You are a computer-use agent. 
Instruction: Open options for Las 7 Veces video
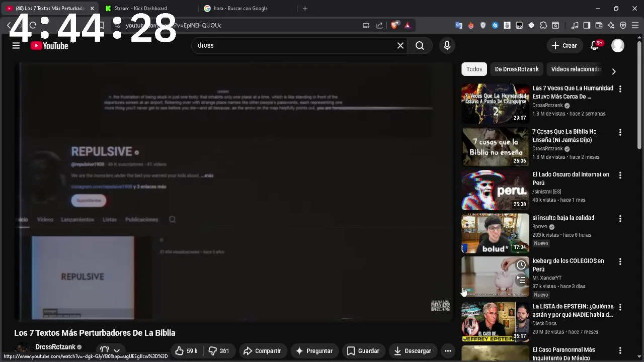click(620, 89)
